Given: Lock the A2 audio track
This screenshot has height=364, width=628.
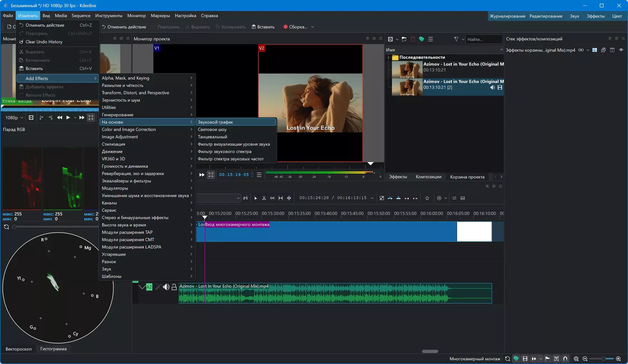Looking at the screenshot, I should coord(174,287).
